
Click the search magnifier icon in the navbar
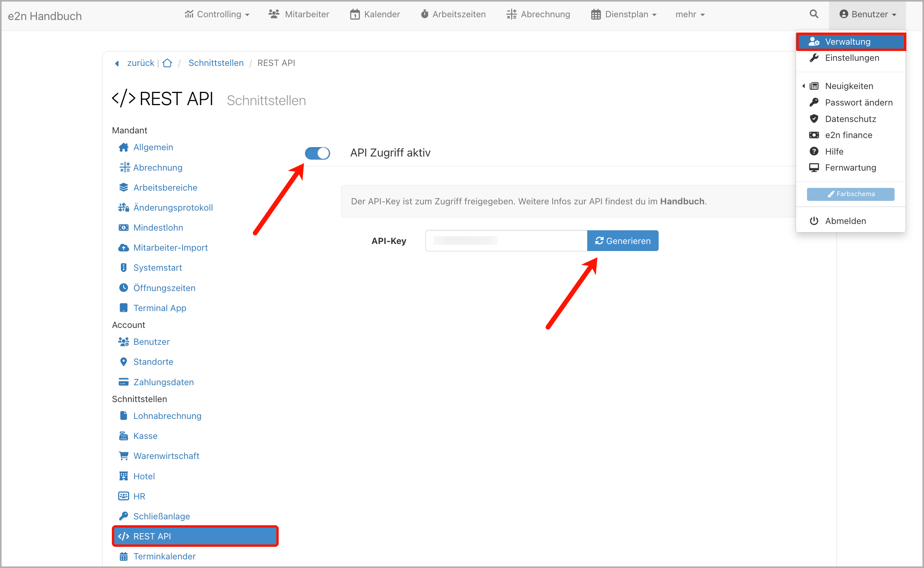tap(814, 14)
